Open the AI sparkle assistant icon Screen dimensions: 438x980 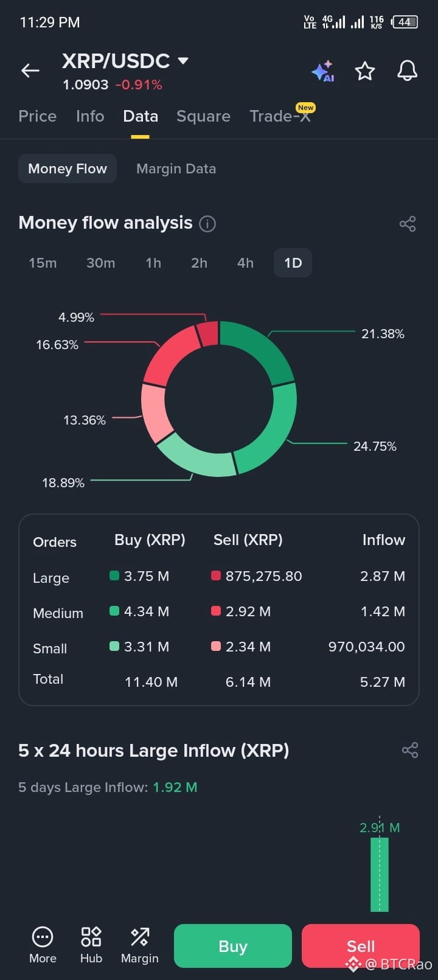[x=323, y=71]
